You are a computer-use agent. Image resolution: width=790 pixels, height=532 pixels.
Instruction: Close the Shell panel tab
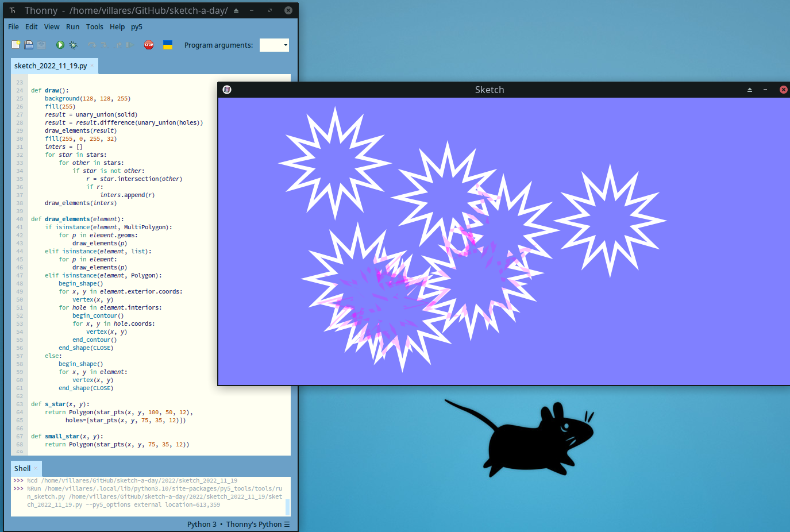36,469
